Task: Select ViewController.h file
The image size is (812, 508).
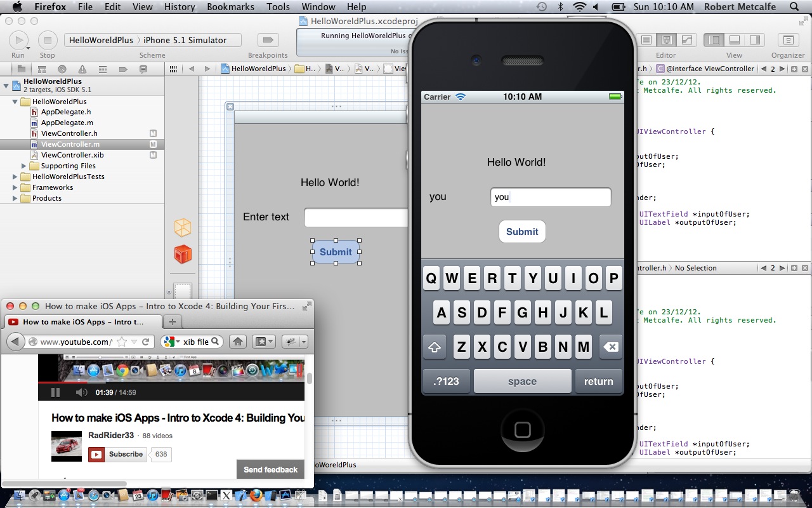Action: [69, 133]
